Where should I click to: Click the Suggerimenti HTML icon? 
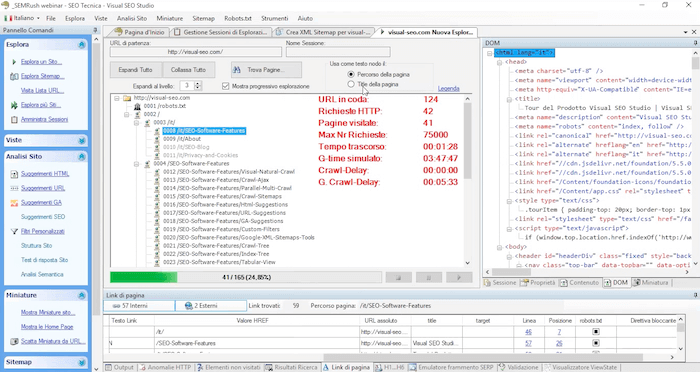[14, 174]
